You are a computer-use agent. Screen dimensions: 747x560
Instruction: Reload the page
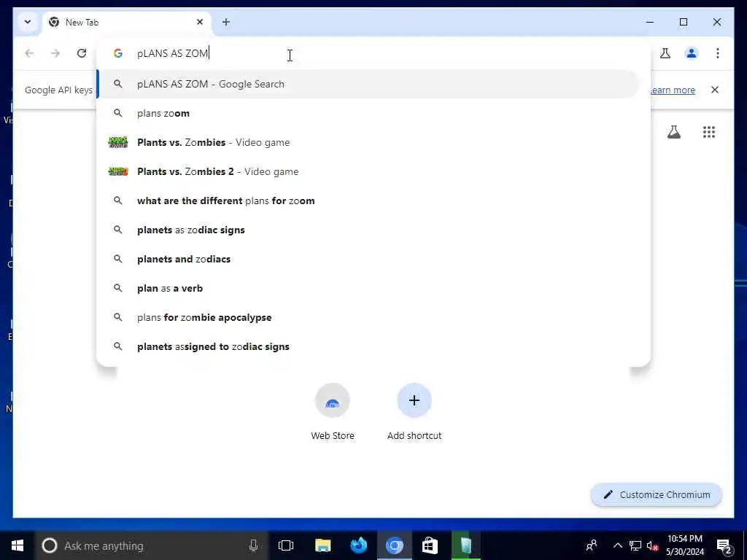coord(82,53)
